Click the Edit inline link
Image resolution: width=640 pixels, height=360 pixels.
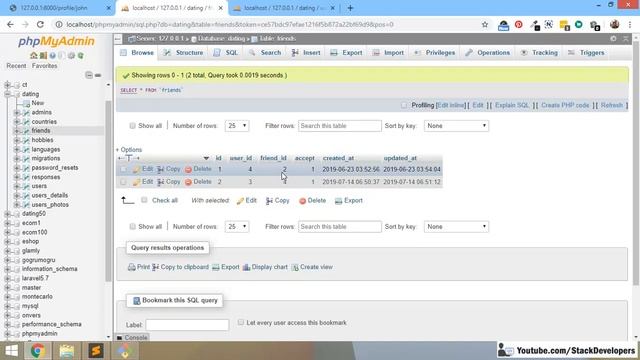tap(451, 105)
